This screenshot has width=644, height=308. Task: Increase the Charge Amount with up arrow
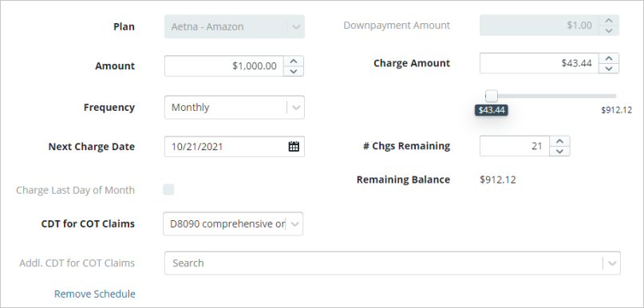click(609, 58)
